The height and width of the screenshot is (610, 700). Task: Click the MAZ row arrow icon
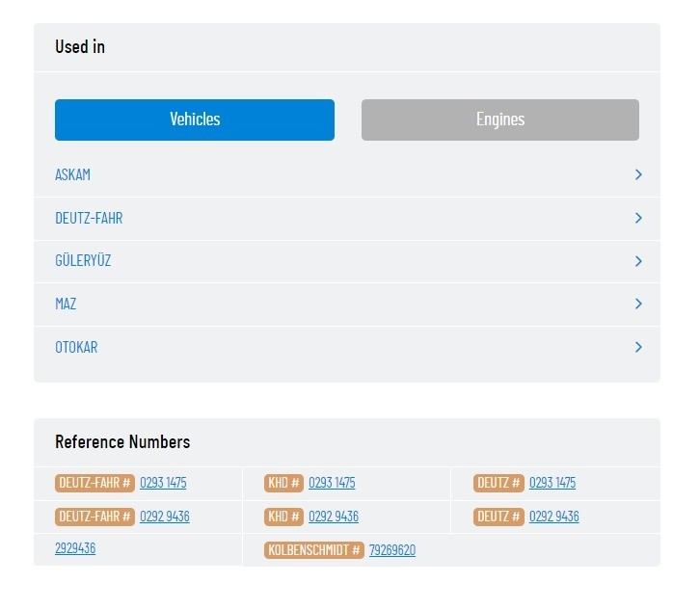click(x=638, y=304)
